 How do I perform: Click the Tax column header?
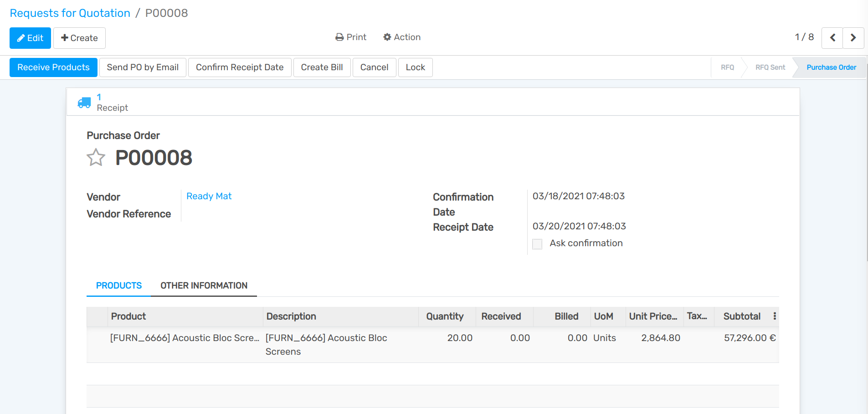click(x=698, y=316)
